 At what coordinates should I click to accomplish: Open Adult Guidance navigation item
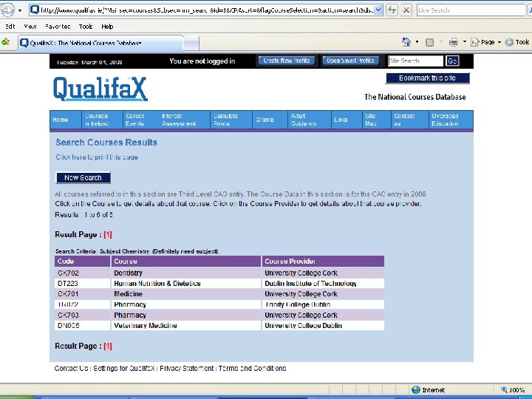310,120
